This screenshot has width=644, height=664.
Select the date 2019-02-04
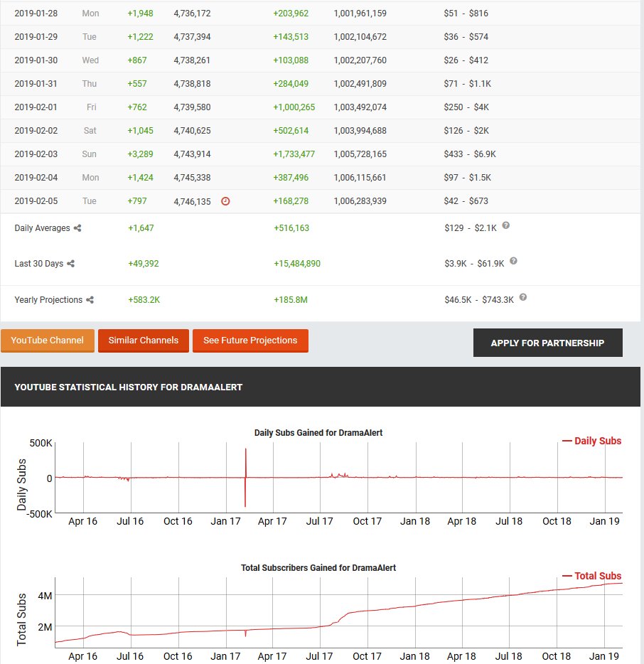pos(36,178)
